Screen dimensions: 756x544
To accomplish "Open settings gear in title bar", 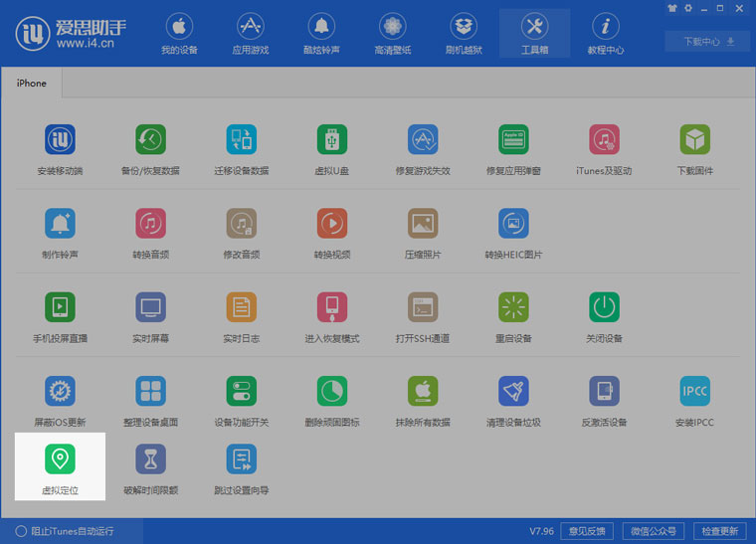I will tap(688, 8).
